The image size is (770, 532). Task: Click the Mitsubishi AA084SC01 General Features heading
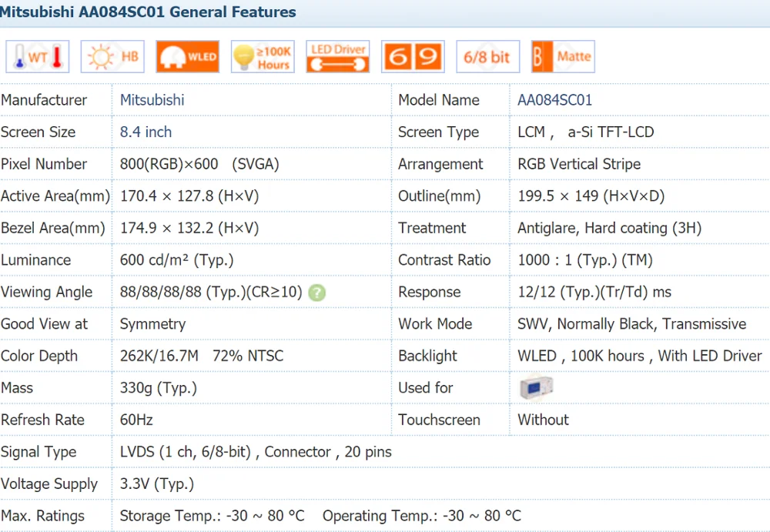pos(148,12)
